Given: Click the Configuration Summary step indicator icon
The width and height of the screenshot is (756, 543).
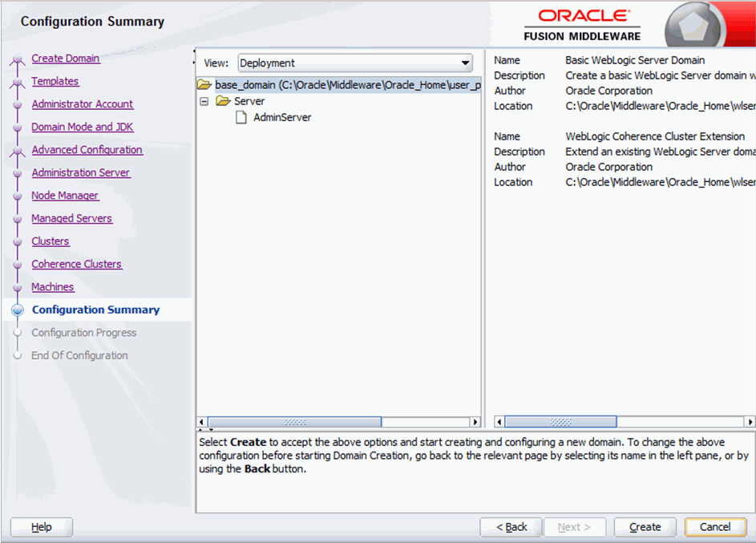Looking at the screenshot, I should (18, 310).
